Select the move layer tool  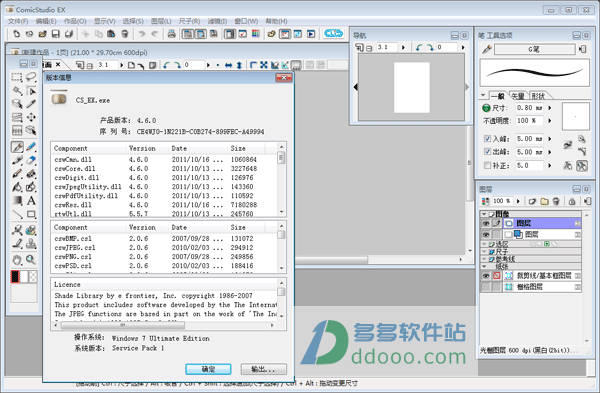(x=31, y=117)
